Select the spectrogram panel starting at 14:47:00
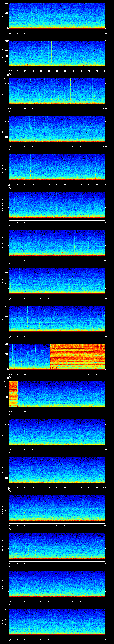The height and width of the screenshot is (644, 114). pos(57,129)
